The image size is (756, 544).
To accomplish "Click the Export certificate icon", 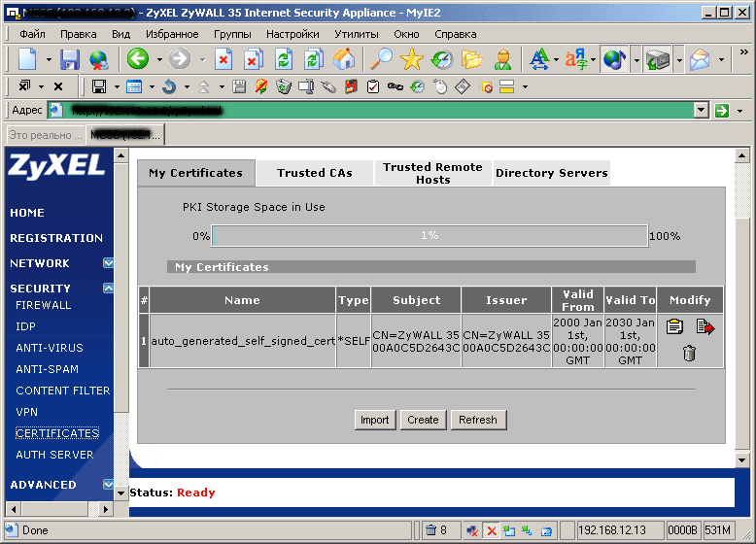I will 705,327.
